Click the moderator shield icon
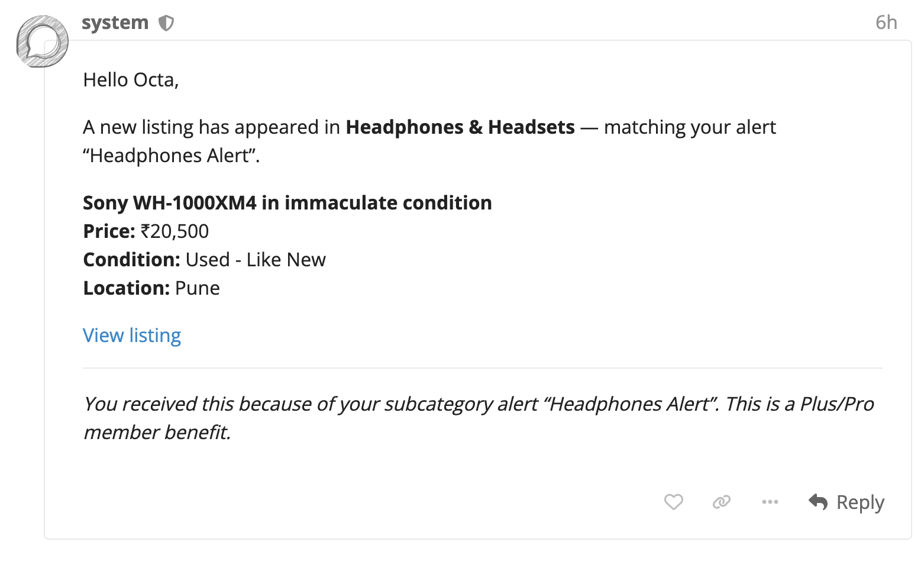The image size is (924, 561). 166,23
